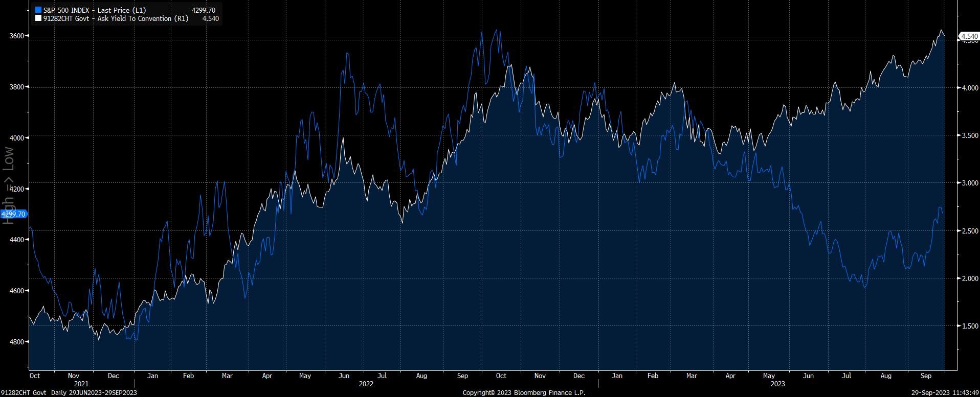Click the 29-Sep-2023 11:43:49 timestamp
The width and height of the screenshot is (980, 397).
[945, 392]
